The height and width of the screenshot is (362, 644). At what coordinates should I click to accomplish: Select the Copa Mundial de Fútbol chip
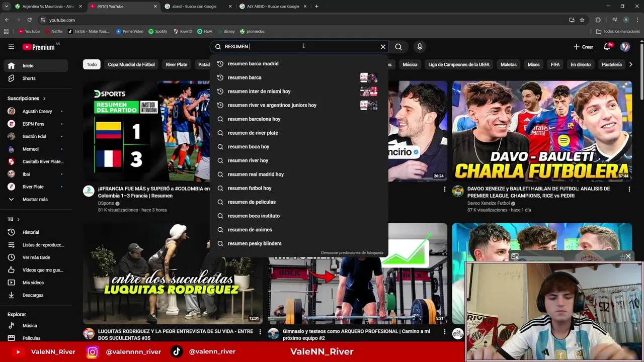[131, 64]
